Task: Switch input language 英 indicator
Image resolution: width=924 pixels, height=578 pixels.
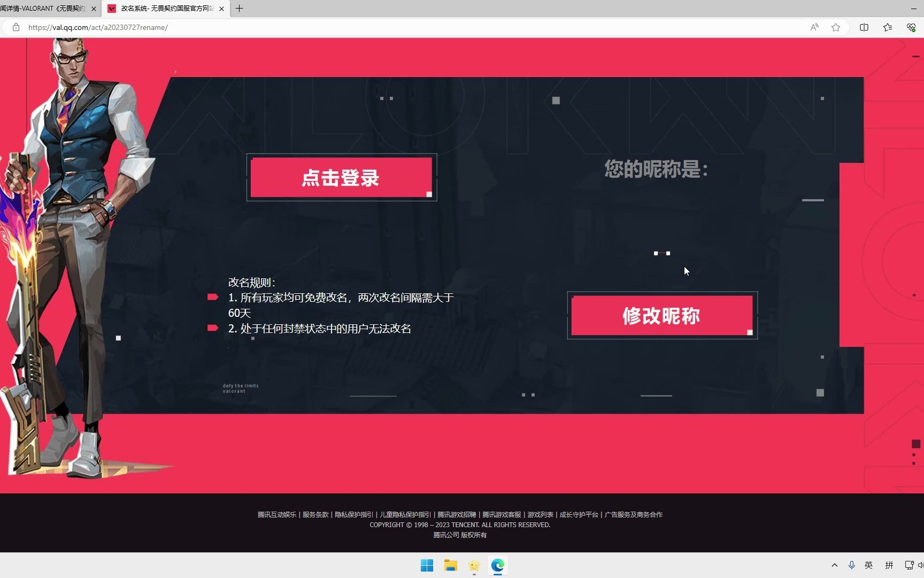Action: point(869,565)
